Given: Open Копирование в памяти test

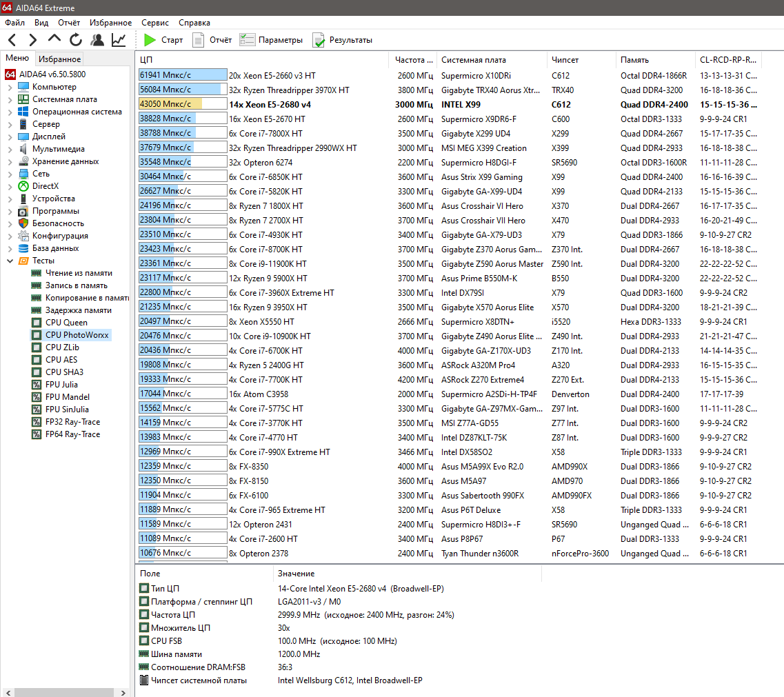Looking at the screenshot, I should coord(88,298).
